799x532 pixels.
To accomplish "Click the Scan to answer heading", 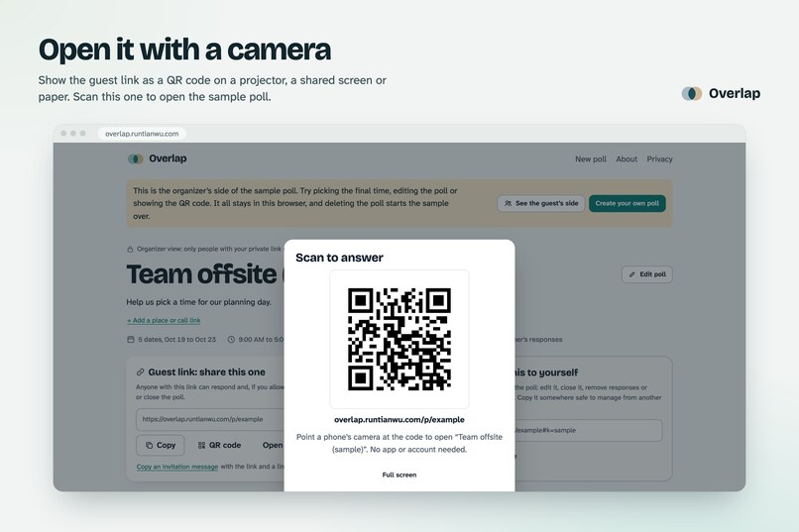I will tap(339, 258).
